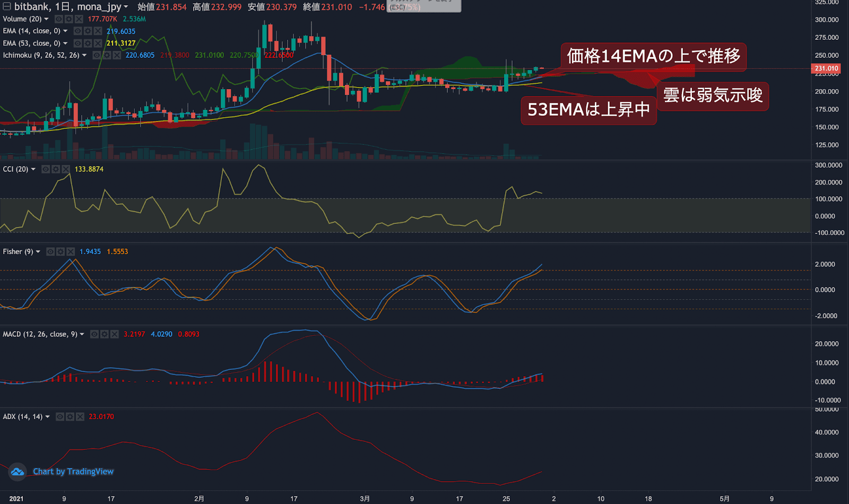
Task: Remove the Ichimoku indicator with X icon
Action: [117, 55]
